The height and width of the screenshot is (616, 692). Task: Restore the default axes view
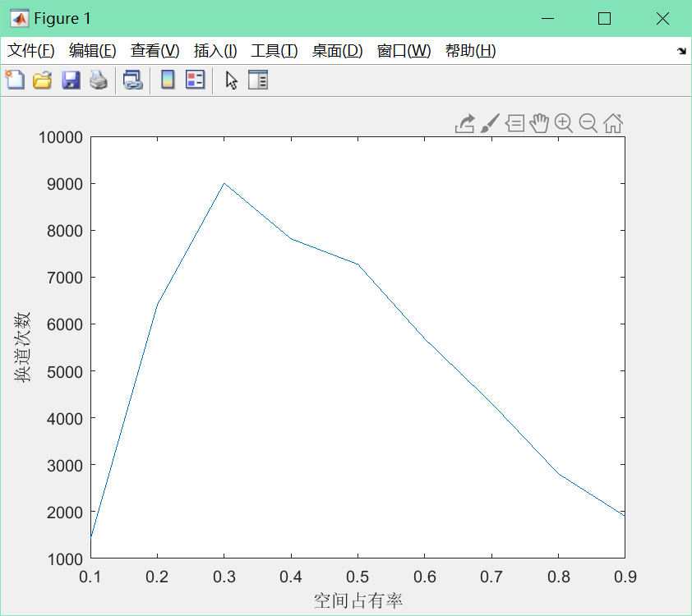pyautogui.click(x=612, y=123)
